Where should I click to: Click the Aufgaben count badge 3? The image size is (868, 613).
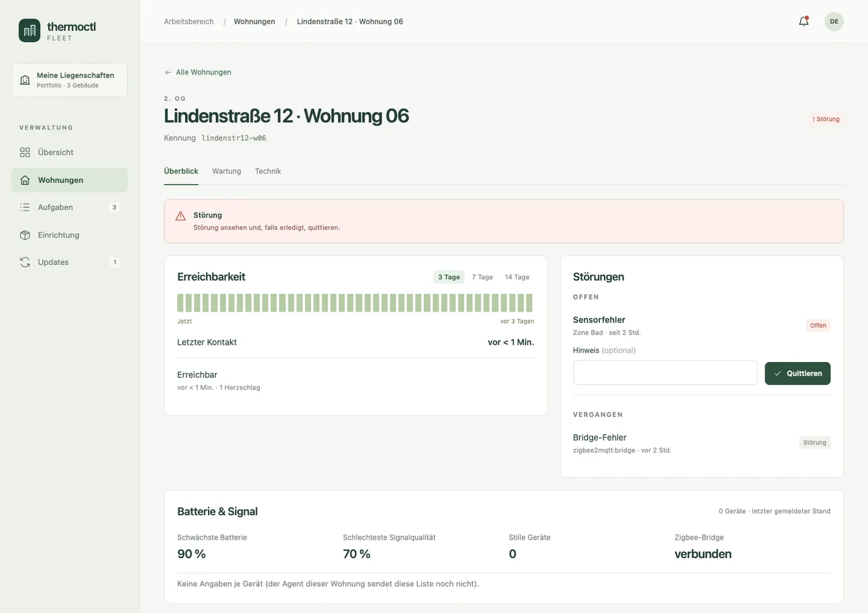tap(114, 208)
